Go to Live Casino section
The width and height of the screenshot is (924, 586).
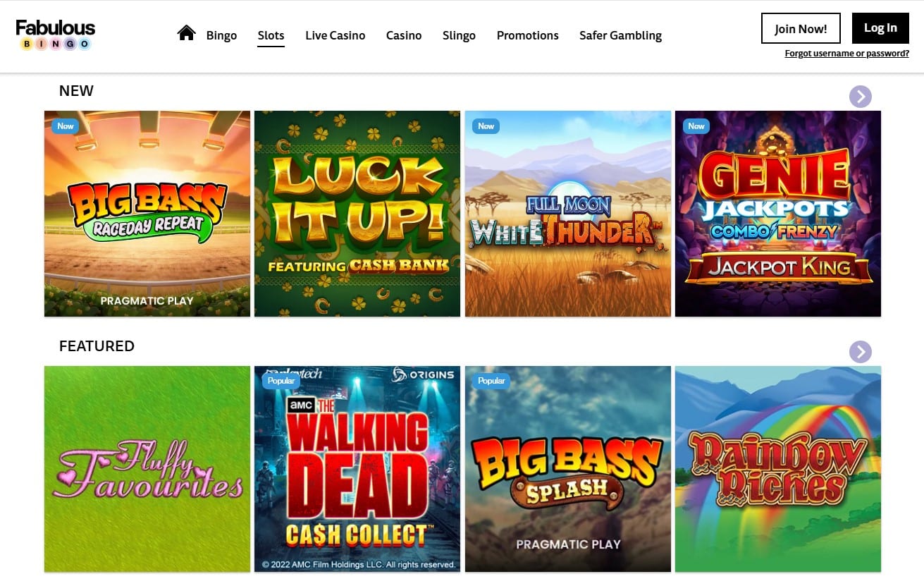[335, 35]
